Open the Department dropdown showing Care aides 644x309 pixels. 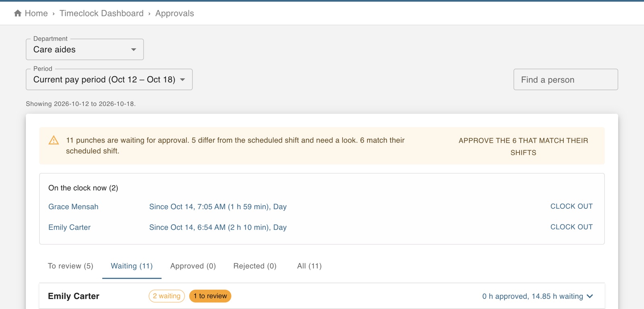85,49
